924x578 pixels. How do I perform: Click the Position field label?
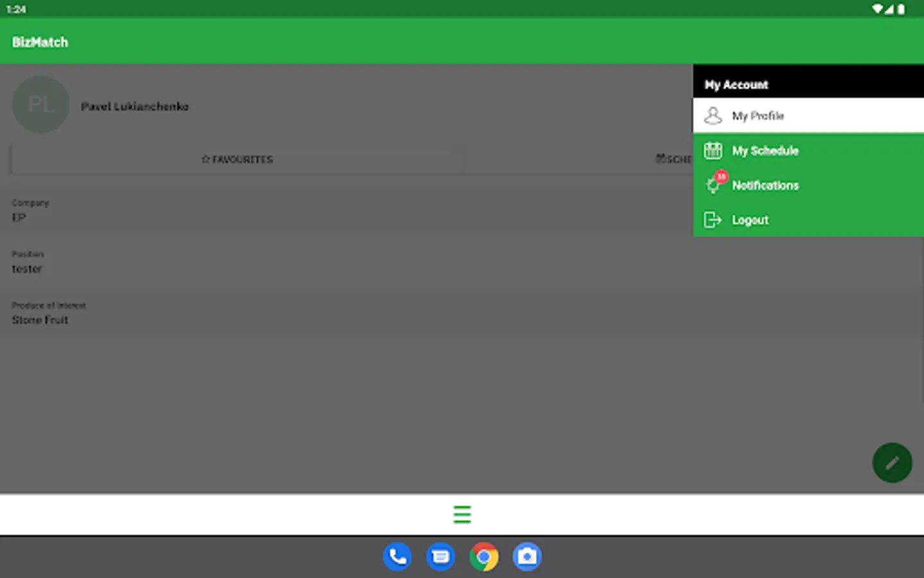pos(28,254)
